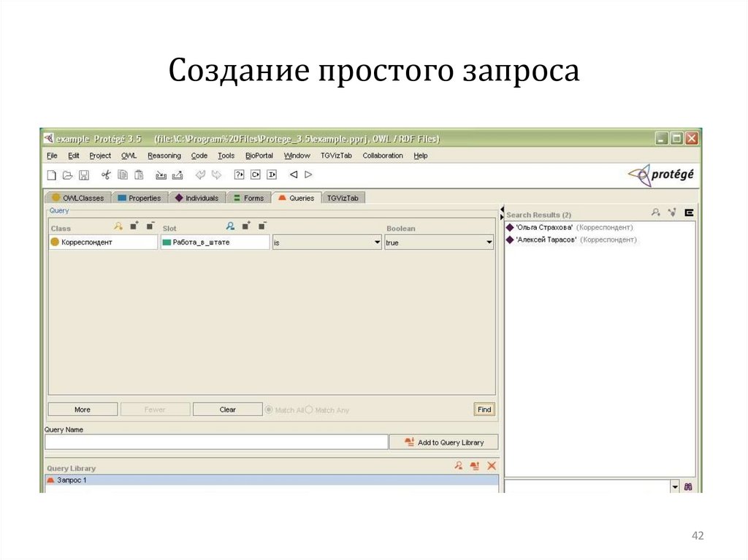This screenshot has height=560, width=748.
Task: Select a class with the Class search icon
Action: click(118, 226)
